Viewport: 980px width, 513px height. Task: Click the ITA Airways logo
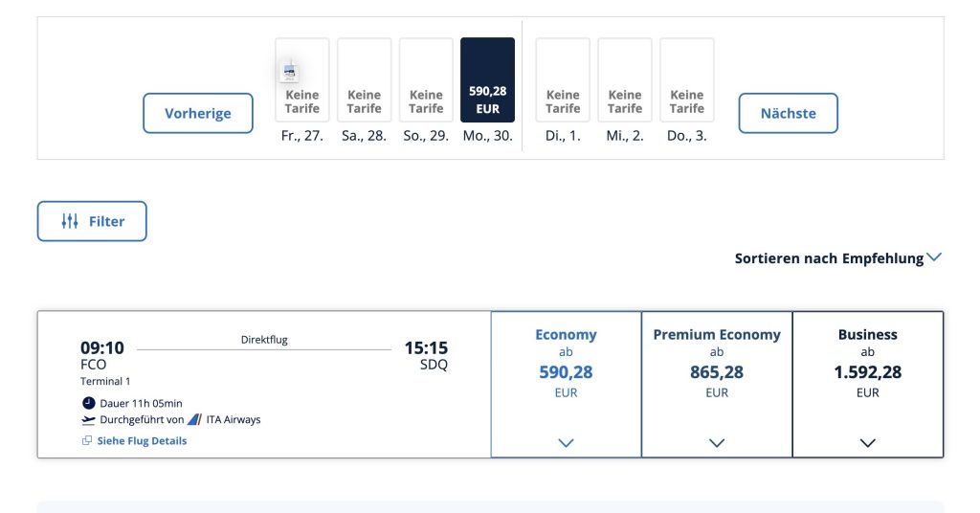(x=194, y=419)
